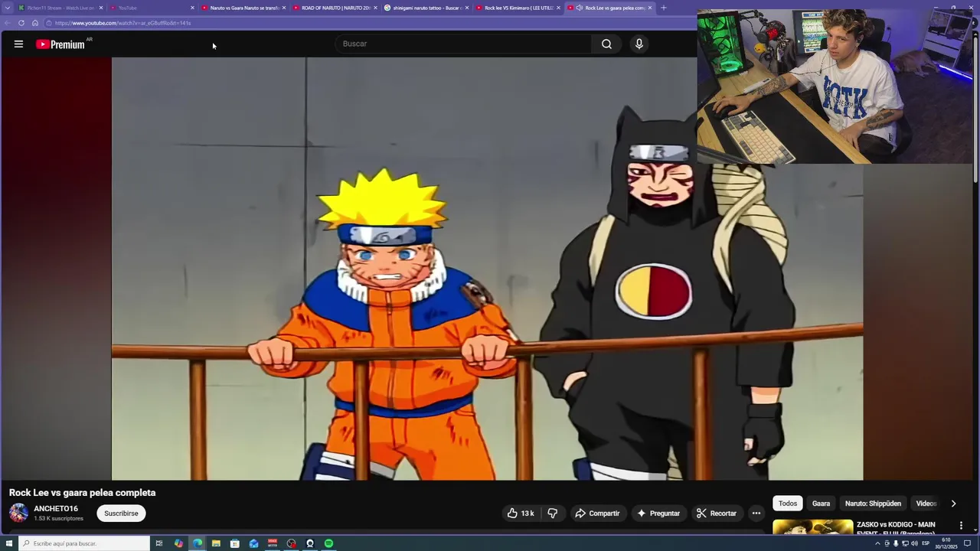The image size is (980, 551).
Task: Go to YouTube Premium home logo
Action: tap(60, 44)
